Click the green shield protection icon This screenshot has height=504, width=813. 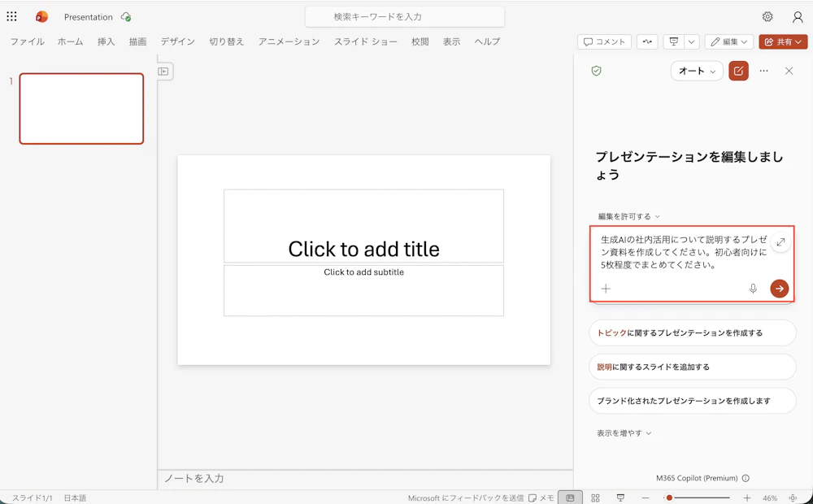click(x=596, y=71)
